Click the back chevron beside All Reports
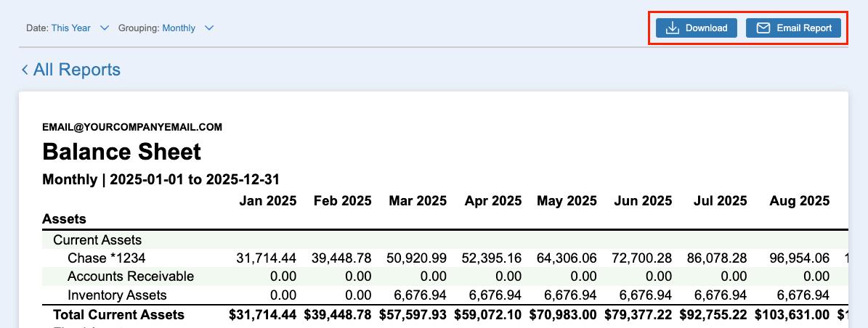868x328 pixels. tap(25, 70)
